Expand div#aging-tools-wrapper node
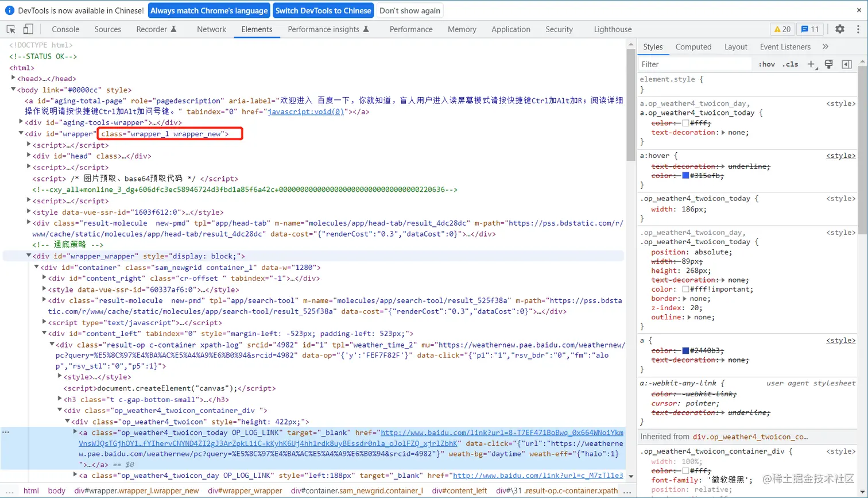Screen dimensions: 868x498 click(21, 122)
